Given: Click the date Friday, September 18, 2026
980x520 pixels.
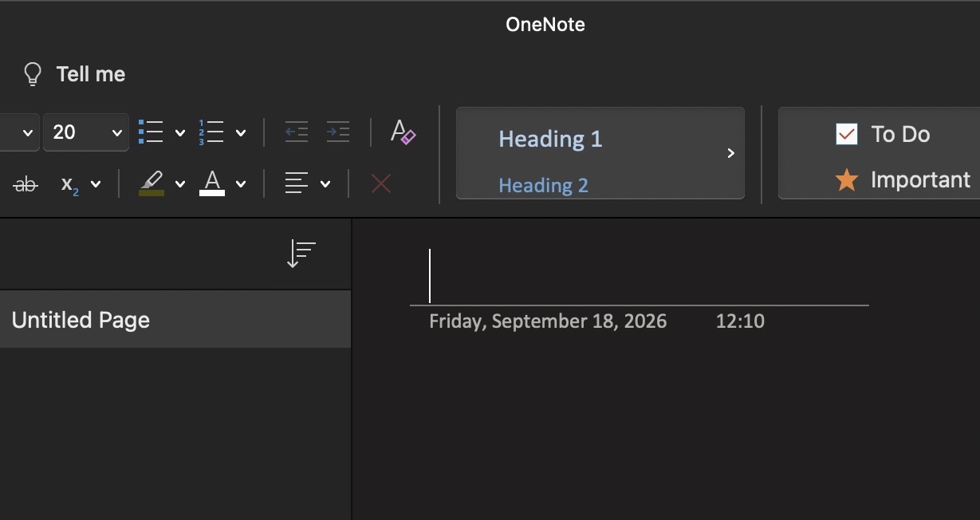Looking at the screenshot, I should pos(548,321).
